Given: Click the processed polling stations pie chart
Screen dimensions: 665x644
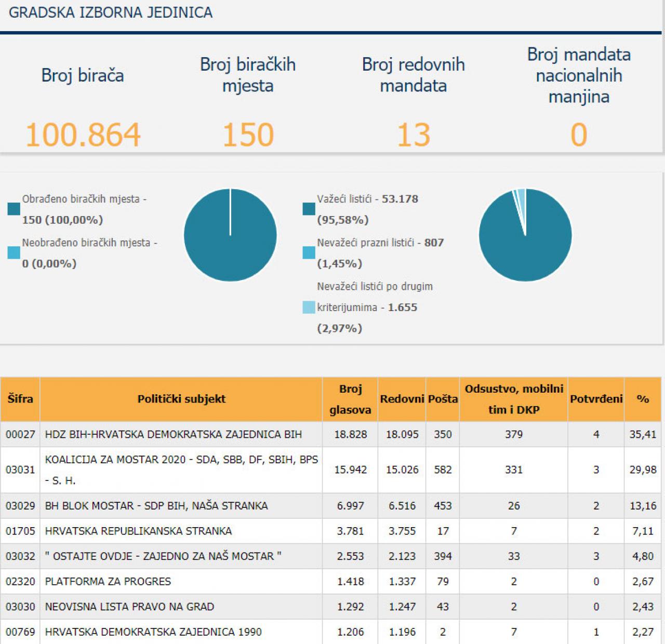Looking at the screenshot, I should coord(230,235).
